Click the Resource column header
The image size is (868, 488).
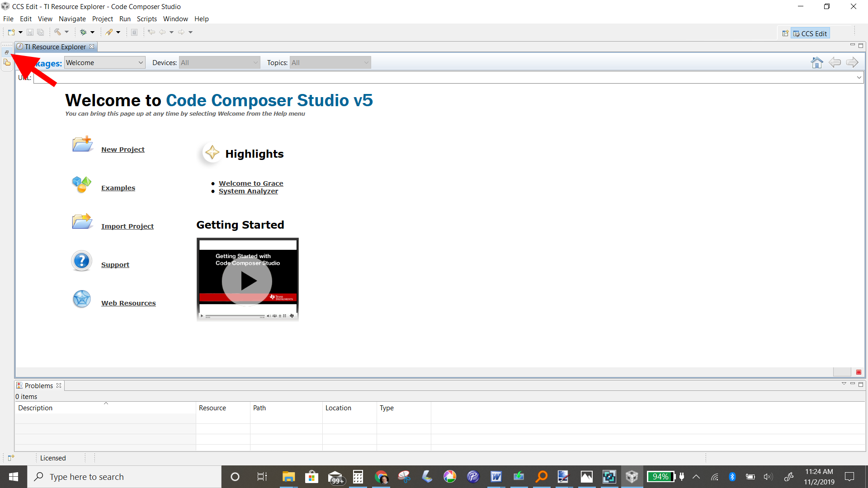tap(223, 408)
